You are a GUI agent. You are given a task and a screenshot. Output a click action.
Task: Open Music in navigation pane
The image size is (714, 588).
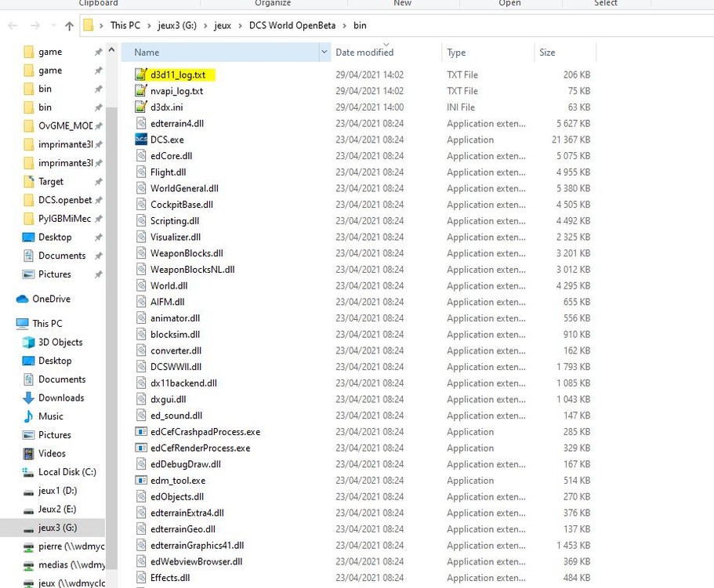(50, 416)
